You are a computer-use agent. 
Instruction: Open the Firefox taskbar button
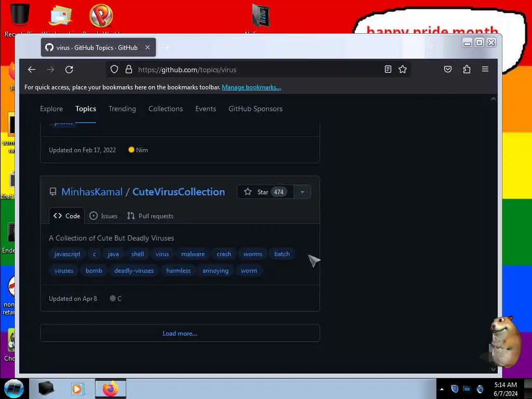click(x=111, y=389)
